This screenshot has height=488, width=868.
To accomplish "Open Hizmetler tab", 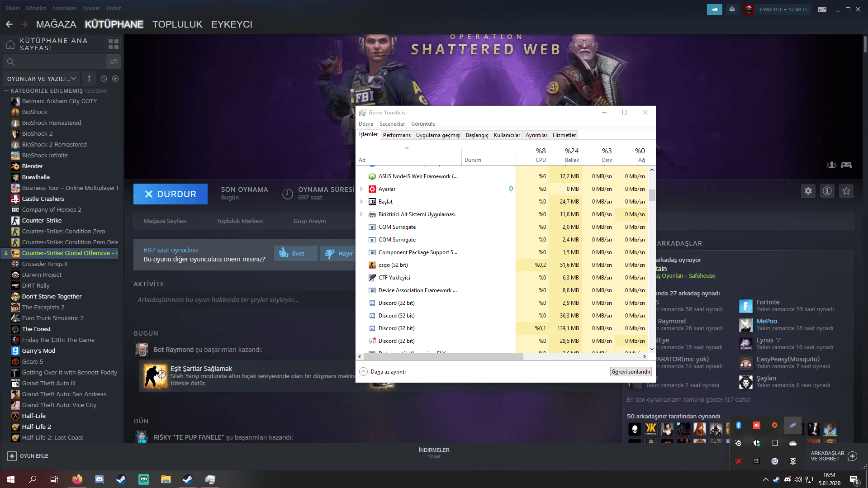I will [x=564, y=135].
